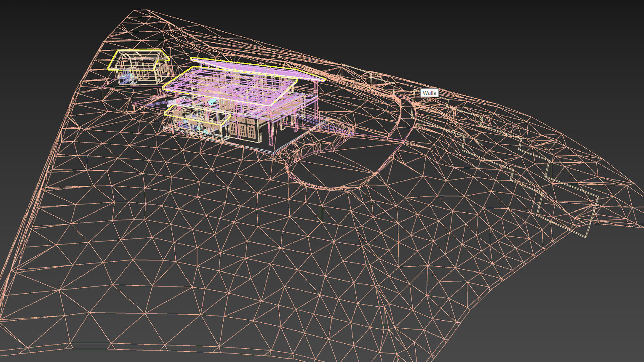Click the "Walls" tooltip label

coord(429,93)
